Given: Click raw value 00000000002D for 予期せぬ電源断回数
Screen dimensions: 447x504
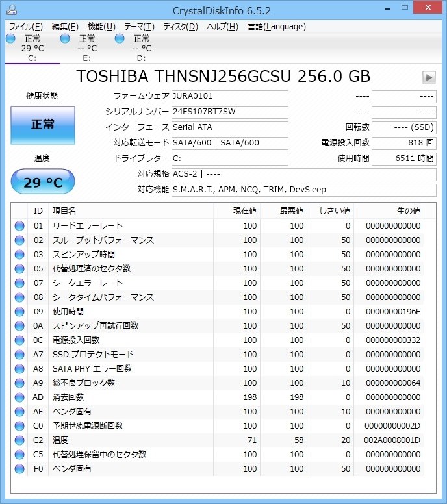Looking at the screenshot, I should click(x=392, y=426).
